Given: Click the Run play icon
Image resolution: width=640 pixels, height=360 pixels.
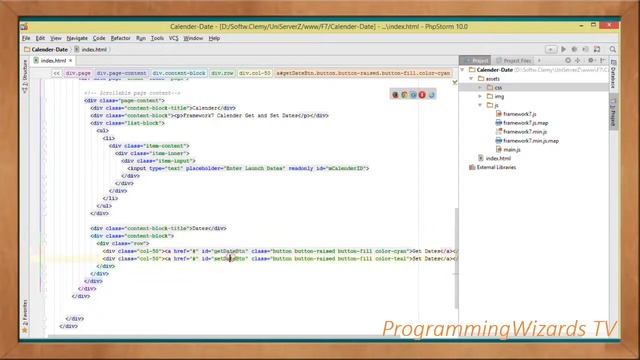Looking at the screenshot, I should [563, 49].
